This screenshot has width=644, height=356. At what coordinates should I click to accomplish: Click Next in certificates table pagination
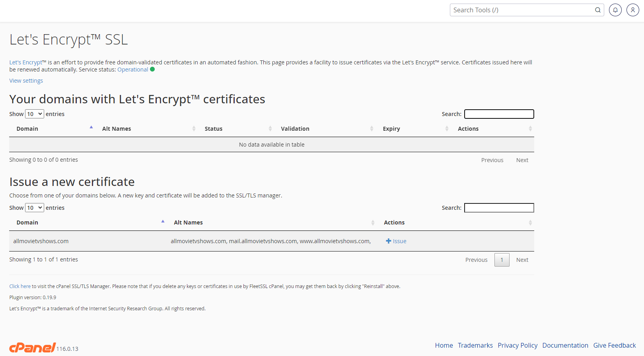point(522,160)
